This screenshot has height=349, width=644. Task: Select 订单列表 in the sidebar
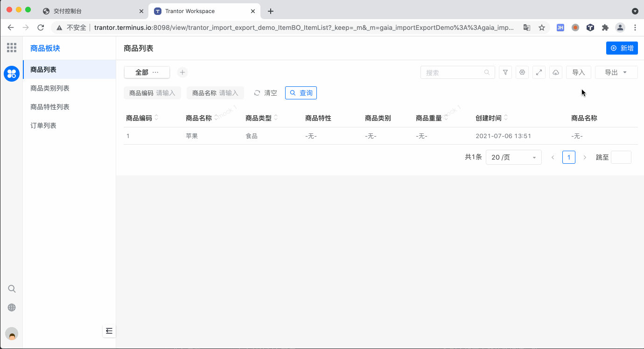click(x=69, y=126)
